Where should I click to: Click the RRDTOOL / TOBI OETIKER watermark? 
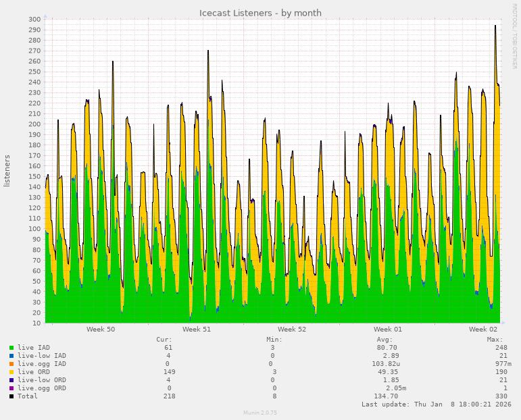(514, 36)
